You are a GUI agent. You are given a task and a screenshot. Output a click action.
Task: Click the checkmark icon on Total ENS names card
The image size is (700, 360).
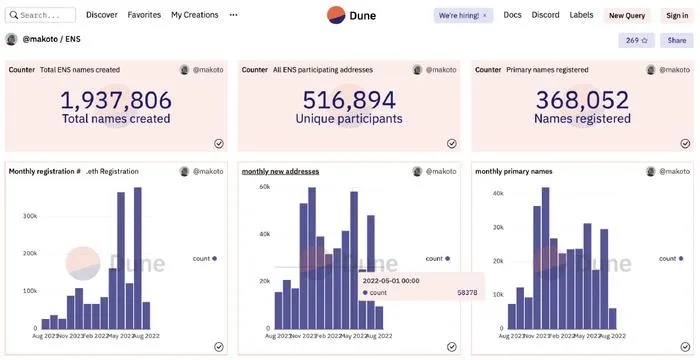click(x=219, y=143)
